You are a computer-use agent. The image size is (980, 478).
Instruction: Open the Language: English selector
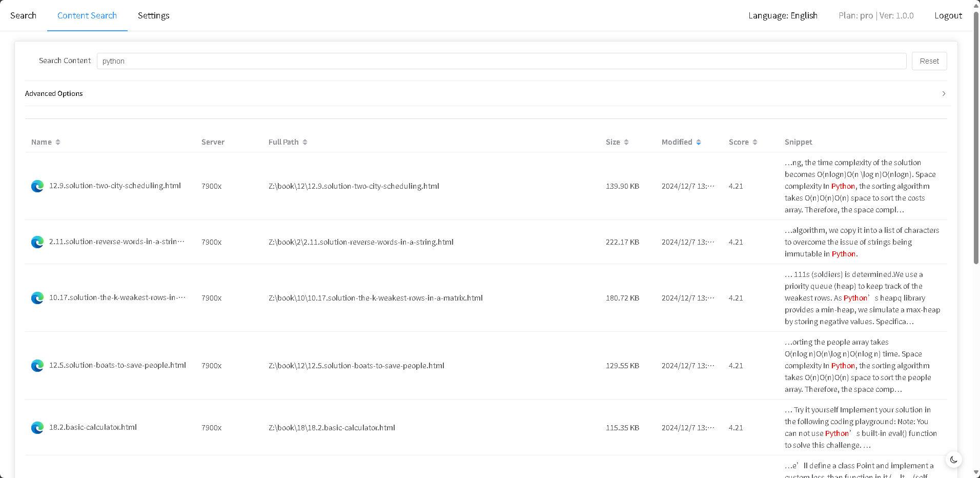[783, 15]
